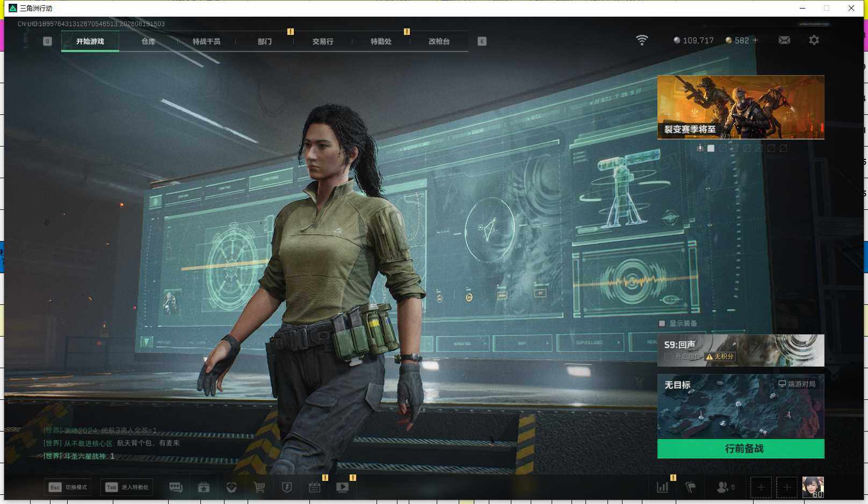Click the Esc 切换模式 button
Image resolution: width=868 pixels, height=504 pixels.
pos(68,487)
